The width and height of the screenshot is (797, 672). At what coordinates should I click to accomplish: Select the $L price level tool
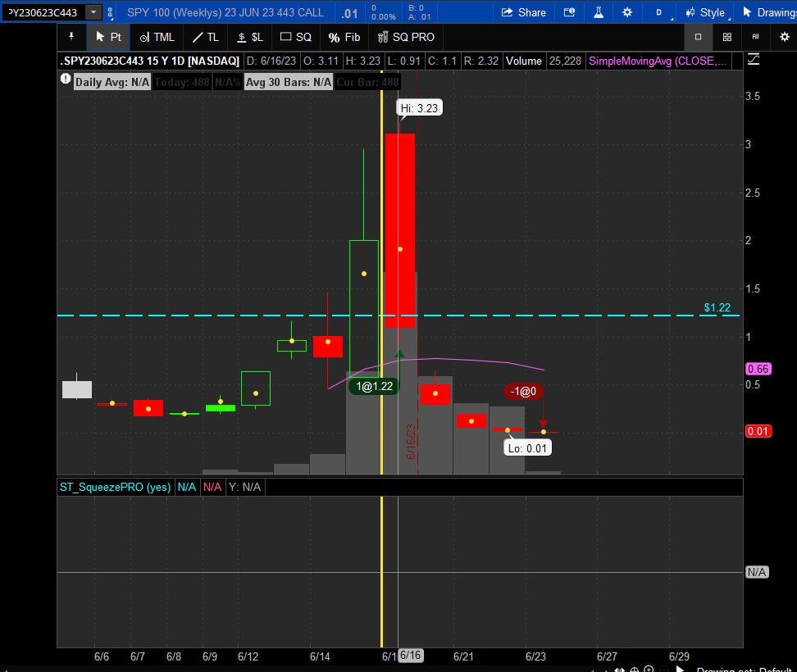250,37
